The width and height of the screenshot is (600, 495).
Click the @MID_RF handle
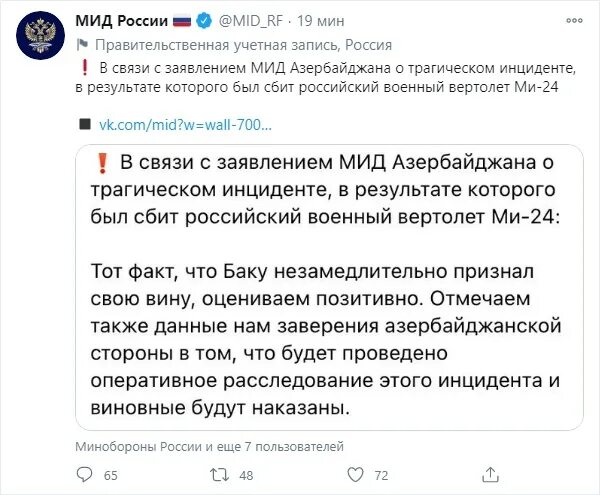tap(250, 21)
